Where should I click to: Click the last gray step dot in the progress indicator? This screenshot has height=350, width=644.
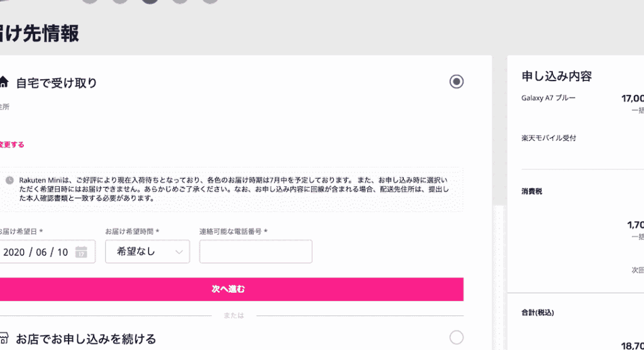tap(210, 1)
